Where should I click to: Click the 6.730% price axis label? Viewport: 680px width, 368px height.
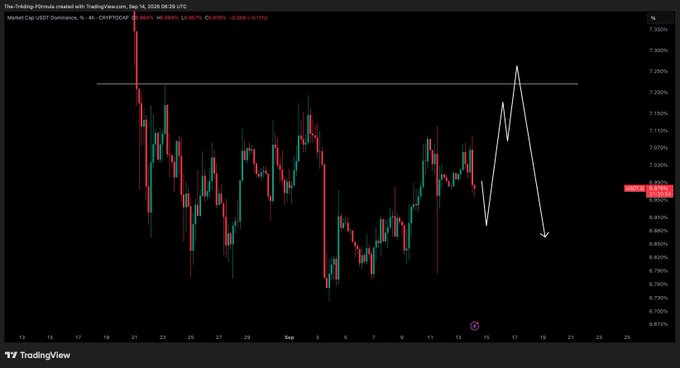coord(658,298)
